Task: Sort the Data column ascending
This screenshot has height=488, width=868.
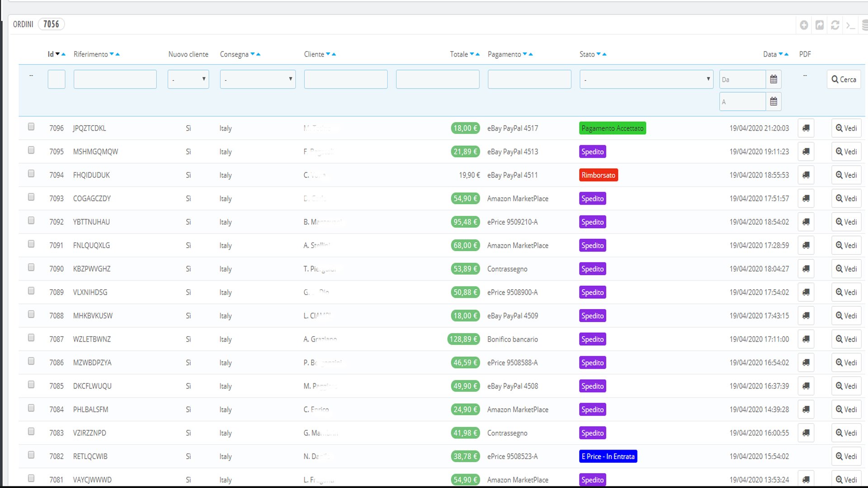Action: 787,54
